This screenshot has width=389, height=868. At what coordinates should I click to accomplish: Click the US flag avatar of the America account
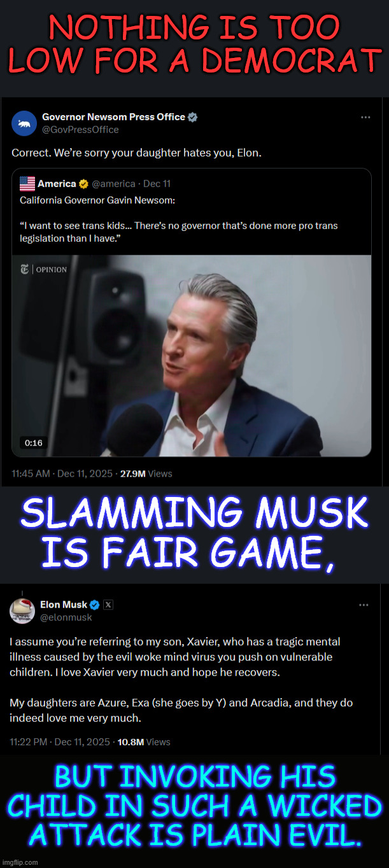tap(28, 183)
